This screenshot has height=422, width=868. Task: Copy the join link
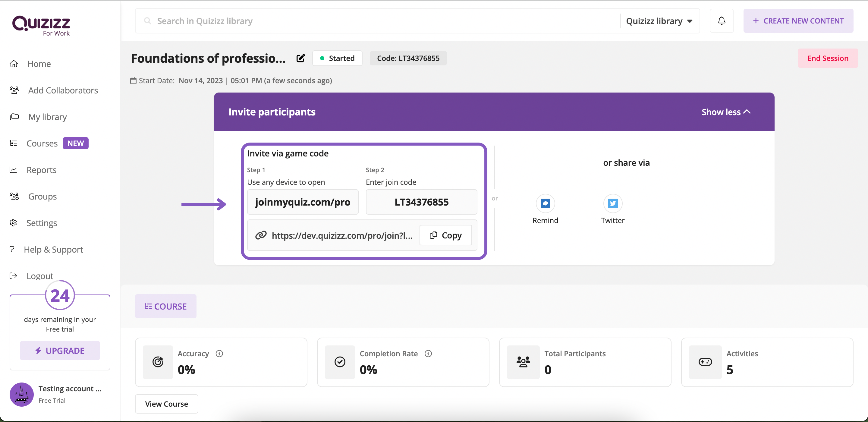(445, 235)
